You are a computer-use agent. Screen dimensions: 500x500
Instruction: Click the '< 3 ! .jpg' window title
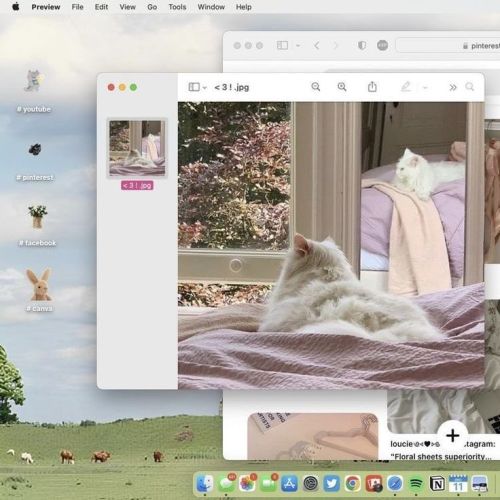coord(232,87)
